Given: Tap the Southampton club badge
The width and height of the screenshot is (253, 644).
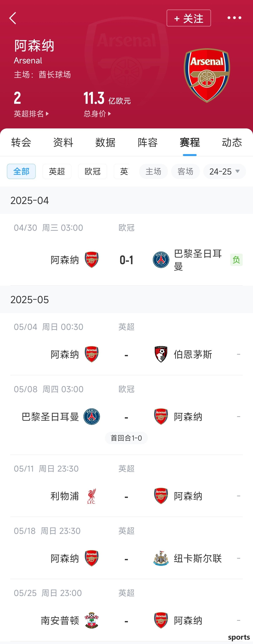Looking at the screenshot, I should [92, 620].
